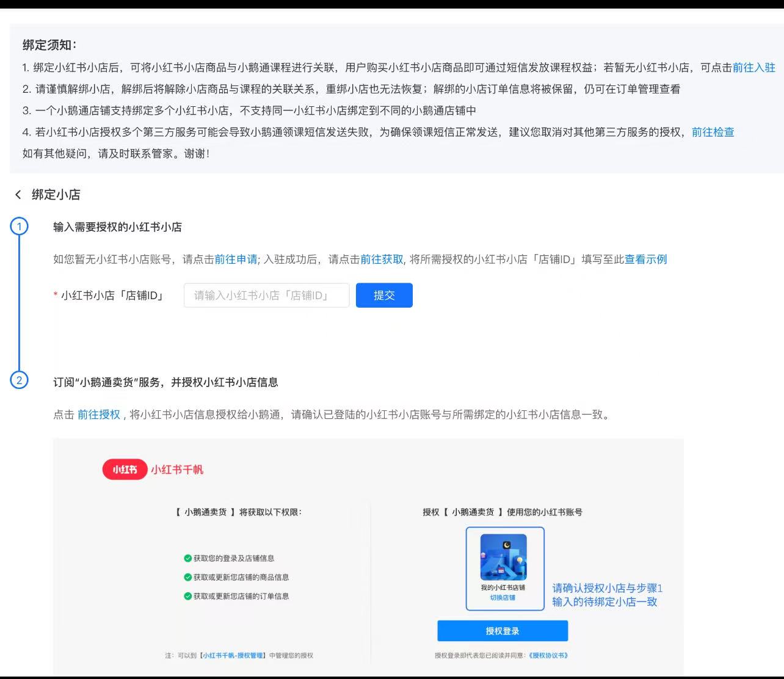The height and width of the screenshot is (679, 784).
Task: Click the red 小红书 logo badge
Action: (x=125, y=470)
